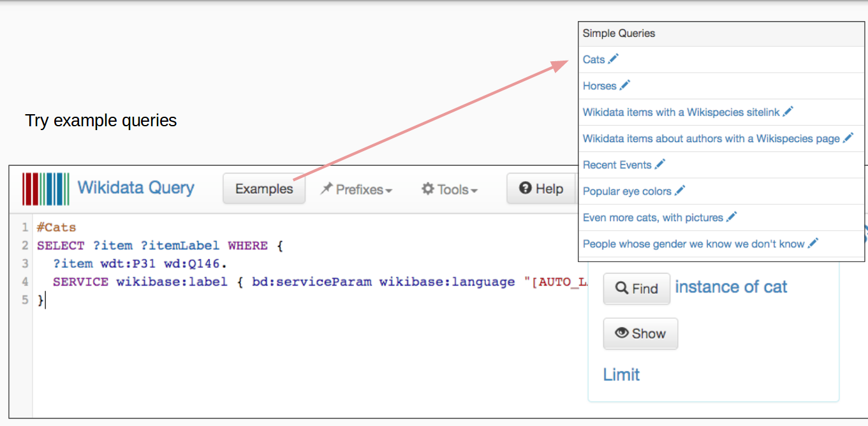Click pencil icon beside Wikispecies sitelink query
Screen dimensions: 868x426
[x=788, y=111]
